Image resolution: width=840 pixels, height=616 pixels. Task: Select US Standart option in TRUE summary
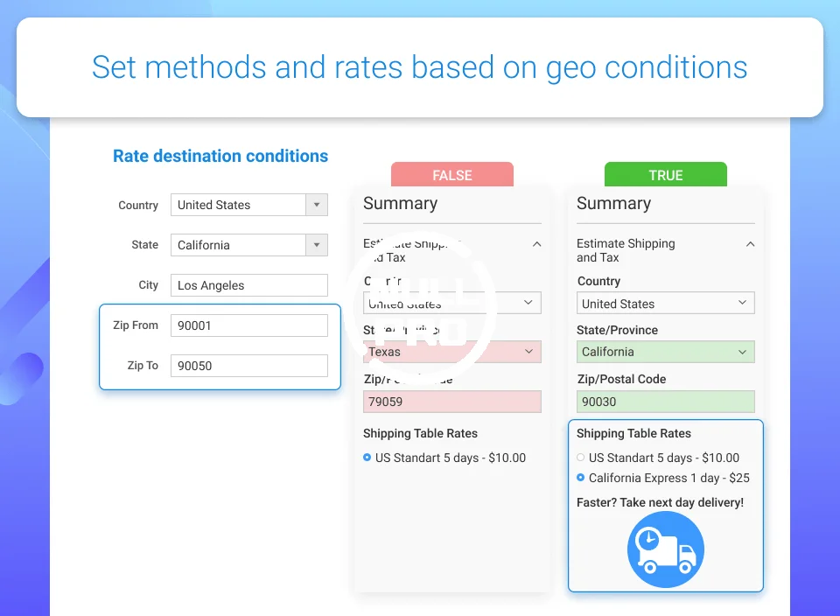pyautogui.click(x=581, y=458)
